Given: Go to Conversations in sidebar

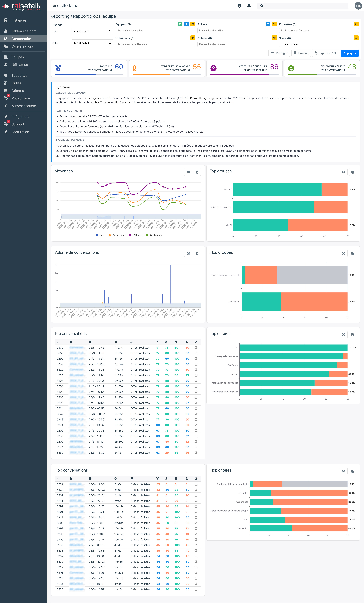Looking at the screenshot, I should tap(24, 46).
